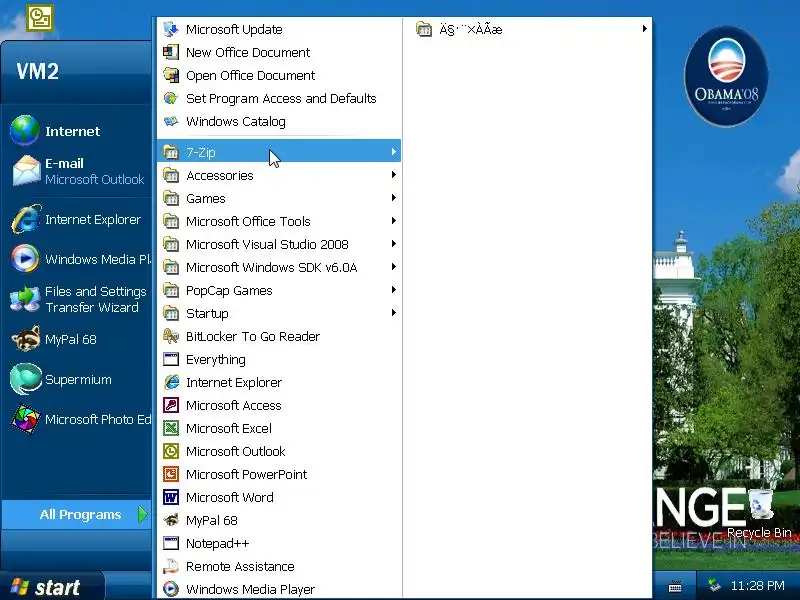Expand the Accessories submenu arrow

click(393, 174)
